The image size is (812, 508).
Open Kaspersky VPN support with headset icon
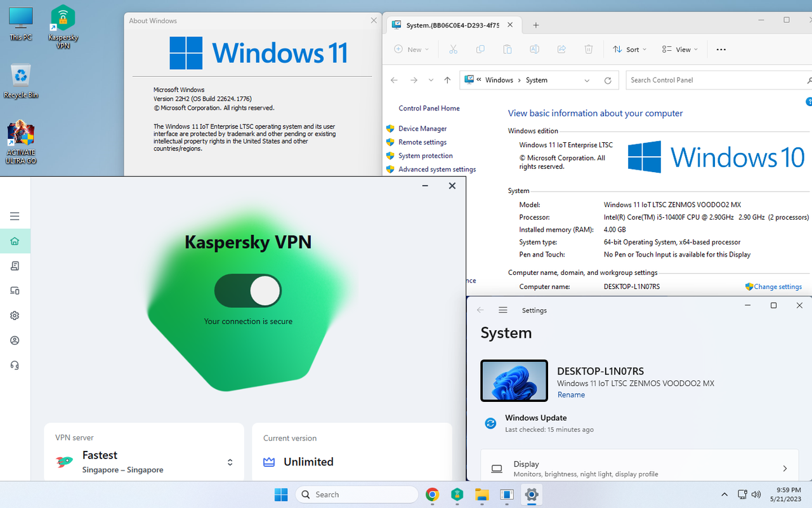click(15, 365)
